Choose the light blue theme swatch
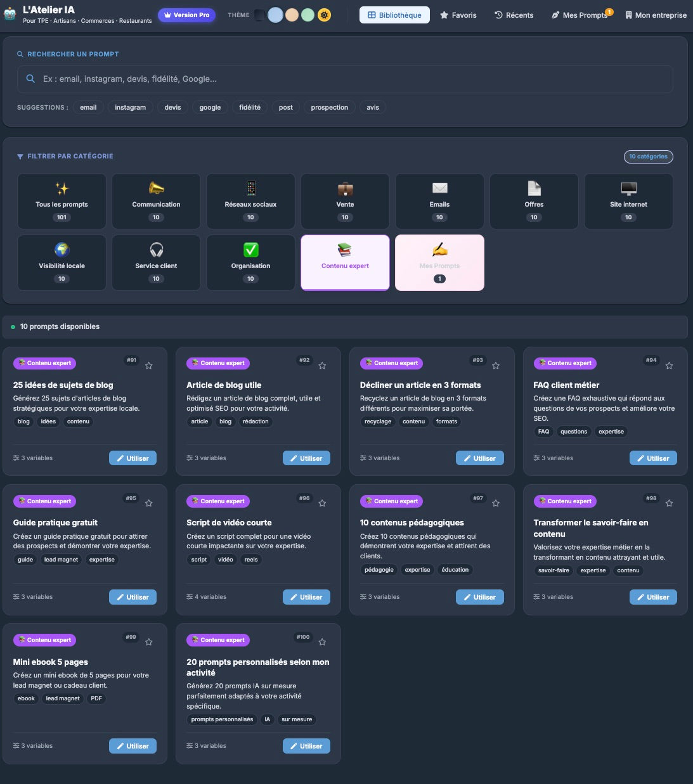Image resolution: width=693 pixels, height=784 pixels. (x=275, y=15)
